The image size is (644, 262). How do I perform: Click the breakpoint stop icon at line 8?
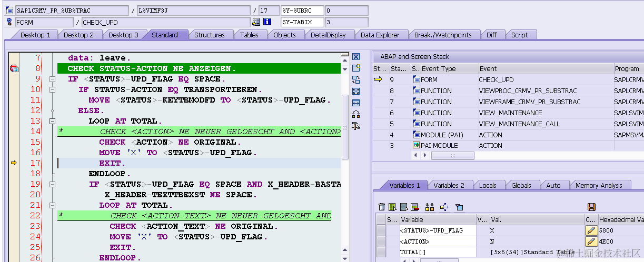[x=14, y=68]
